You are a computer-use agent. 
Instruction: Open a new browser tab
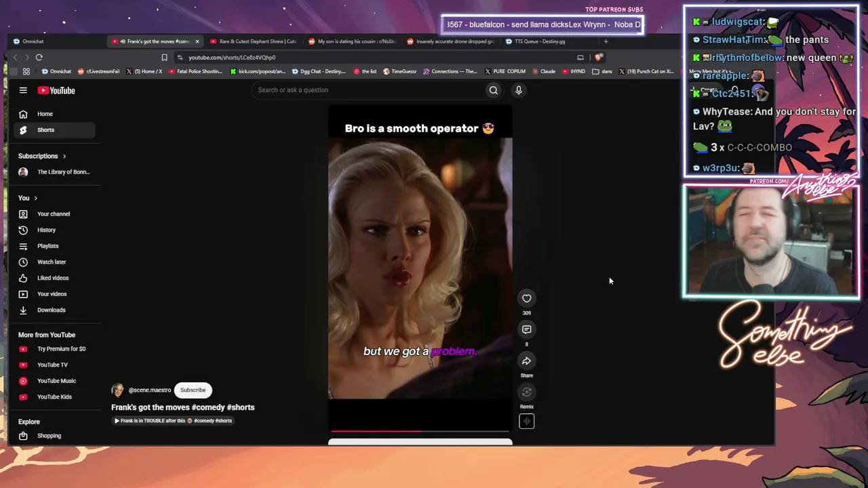pyautogui.click(x=606, y=41)
